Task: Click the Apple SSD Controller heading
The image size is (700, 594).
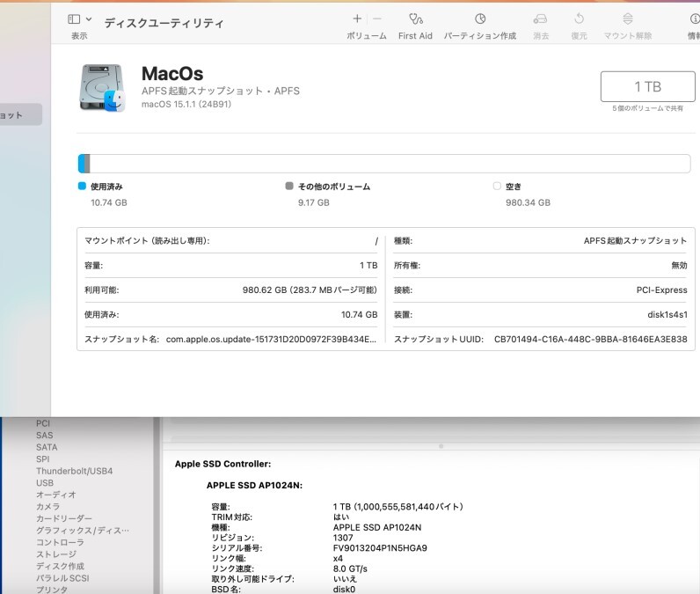Action: coord(222,464)
